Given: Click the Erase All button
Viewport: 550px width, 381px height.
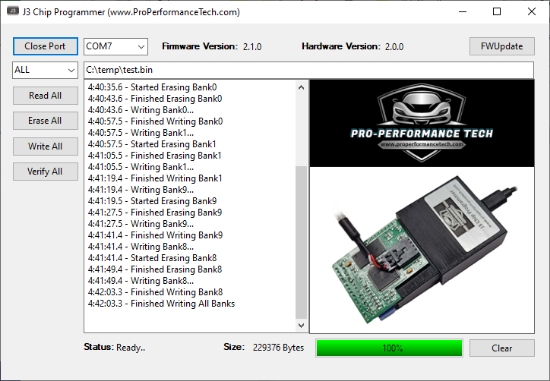Looking at the screenshot, I should pyautogui.click(x=45, y=121).
